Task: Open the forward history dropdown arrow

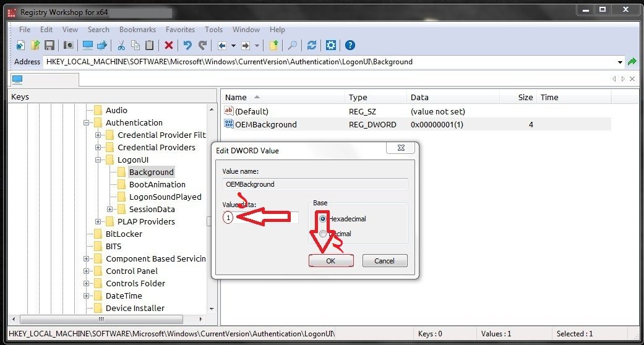Action: pyautogui.click(x=257, y=46)
